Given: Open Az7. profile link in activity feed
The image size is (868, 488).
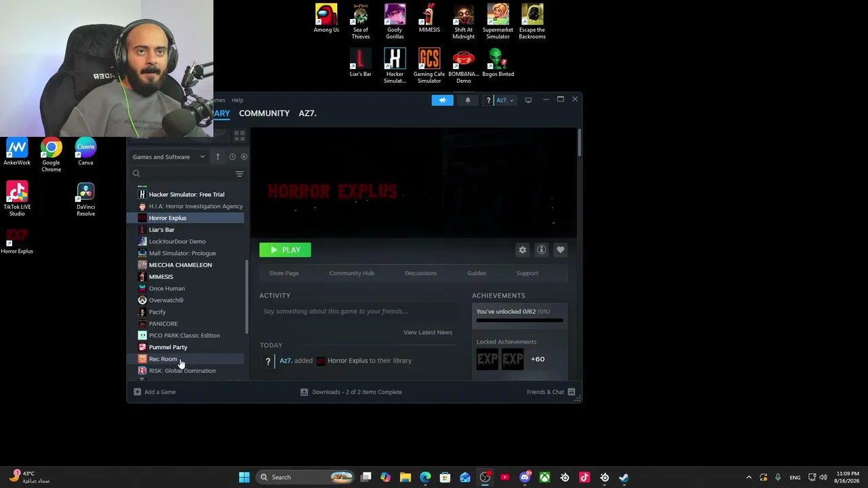Looking at the screenshot, I should pyautogui.click(x=285, y=361).
